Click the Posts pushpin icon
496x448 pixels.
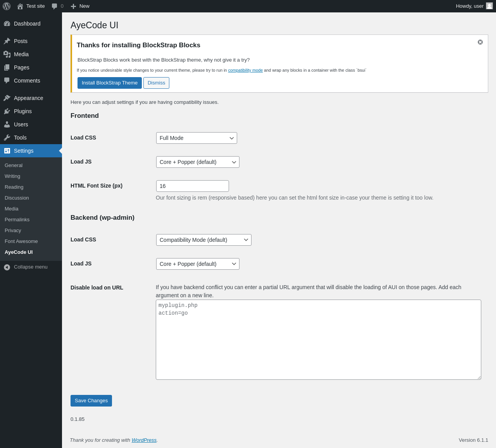coord(7,41)
